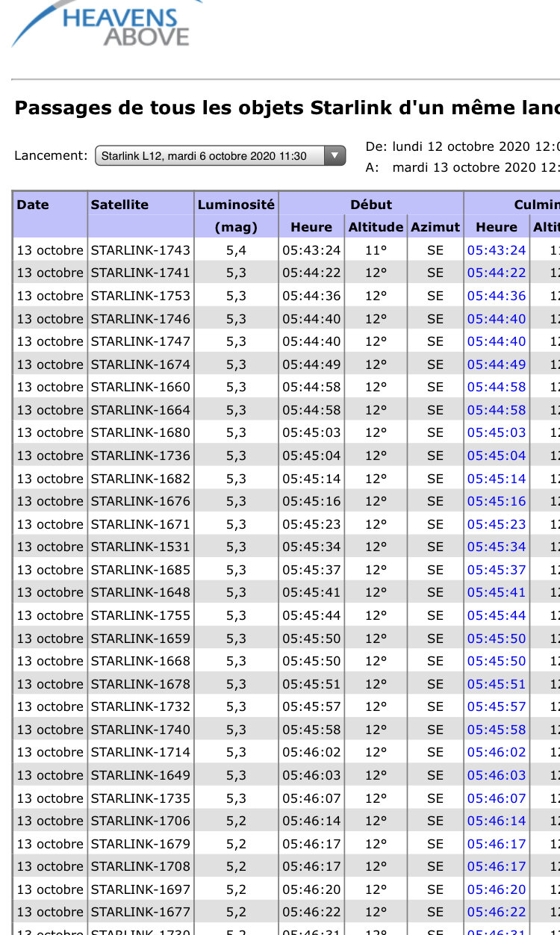Select the STARLINK-1714 satellite cell
This screenshot has width=560, height=935.
tap(140, 752)
